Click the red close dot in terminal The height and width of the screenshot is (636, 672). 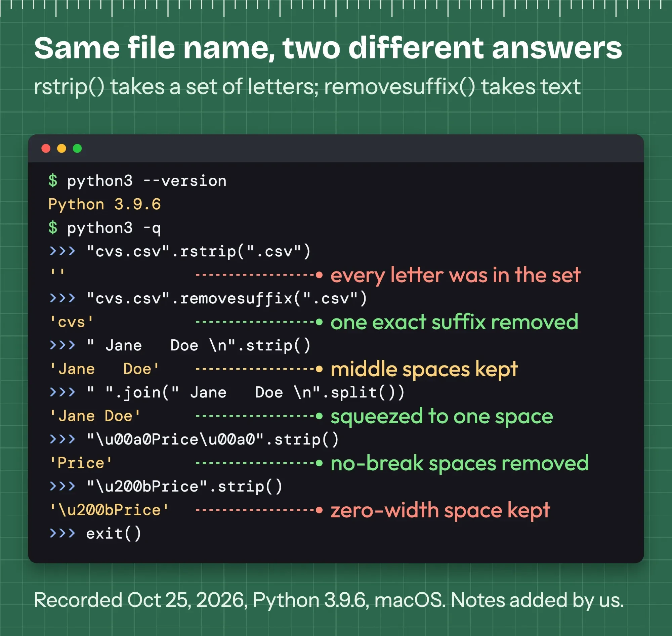click(46, 149)
